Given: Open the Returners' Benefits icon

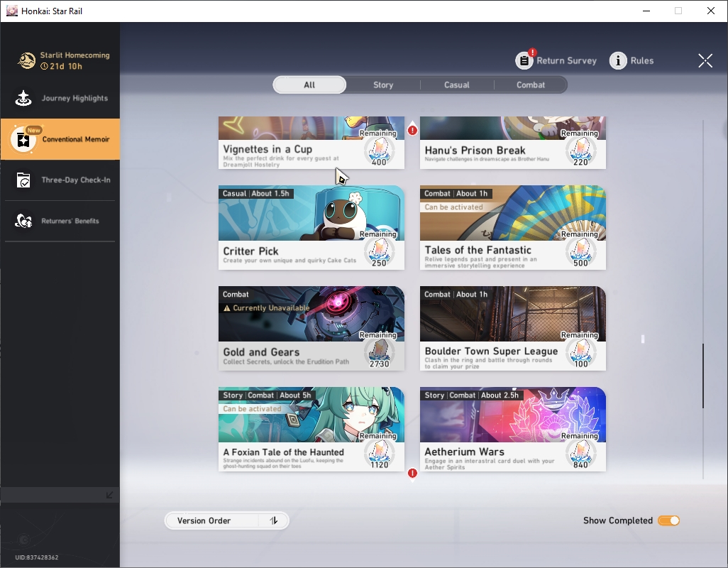Looking at the screenshot, I should click(x=23, y=221).
